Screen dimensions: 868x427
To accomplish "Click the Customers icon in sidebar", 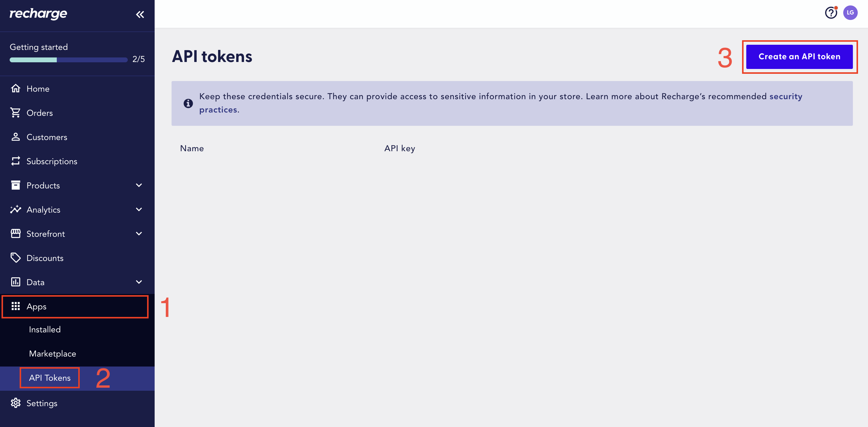I will 15,136.
